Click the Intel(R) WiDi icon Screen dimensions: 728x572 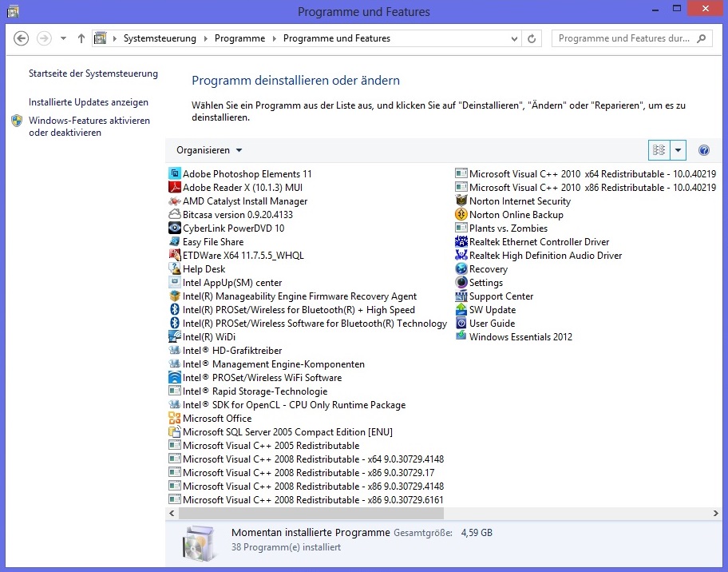[175, 337]
